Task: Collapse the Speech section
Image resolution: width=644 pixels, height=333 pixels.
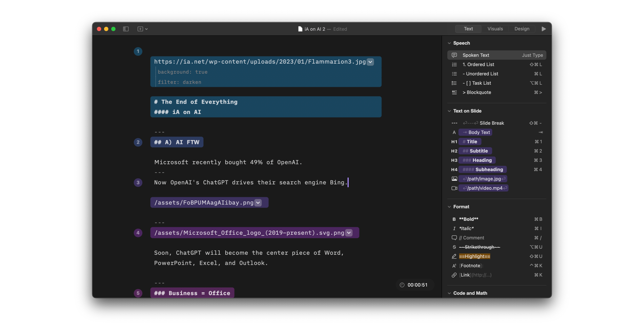Action: (449, 43)
